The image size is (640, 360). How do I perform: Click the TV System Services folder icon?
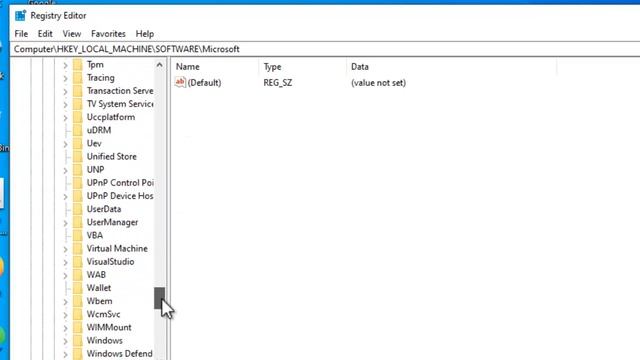[x=78, y=104]
